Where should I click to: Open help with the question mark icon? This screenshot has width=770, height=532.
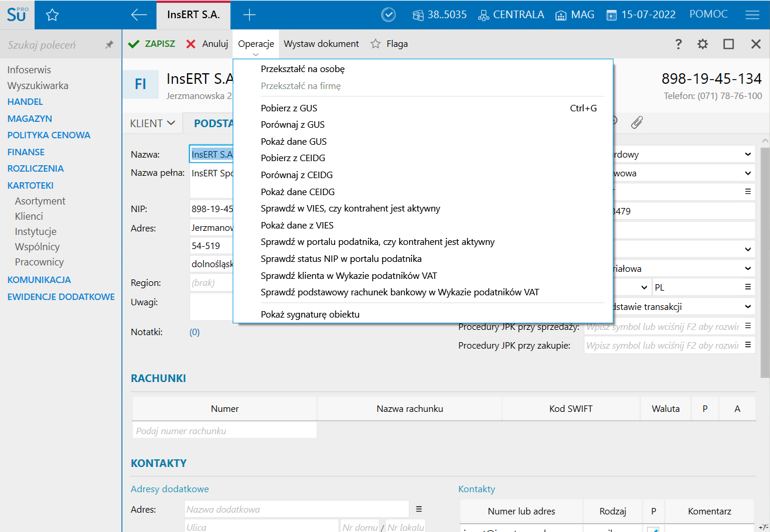click(x=679, y=44)
